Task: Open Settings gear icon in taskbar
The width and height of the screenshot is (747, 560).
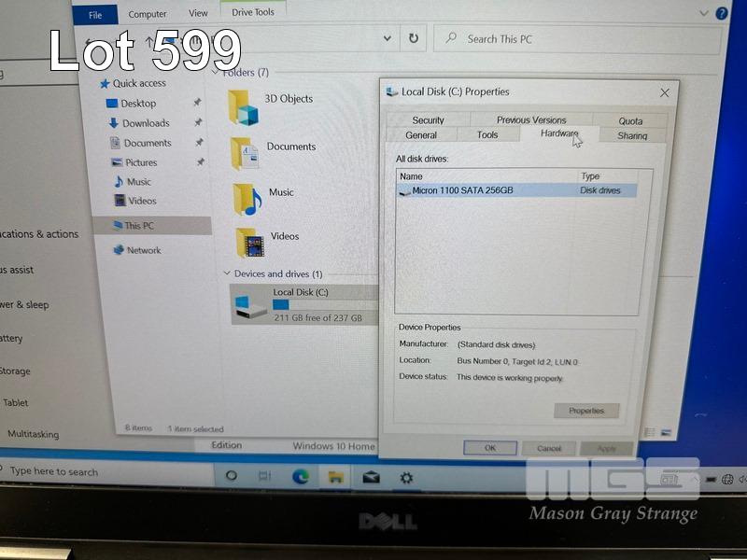Action: pyautogui.click(x=406, y=477)
